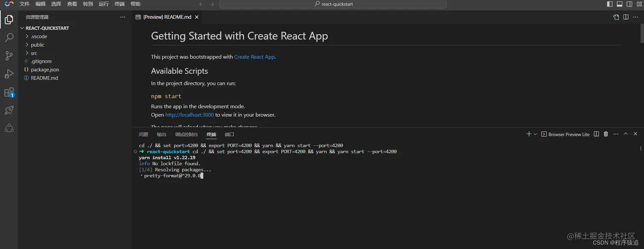Toggle bottom panel layout icon
The height and width of the screenshot is (249, 644).
point(619,4)
